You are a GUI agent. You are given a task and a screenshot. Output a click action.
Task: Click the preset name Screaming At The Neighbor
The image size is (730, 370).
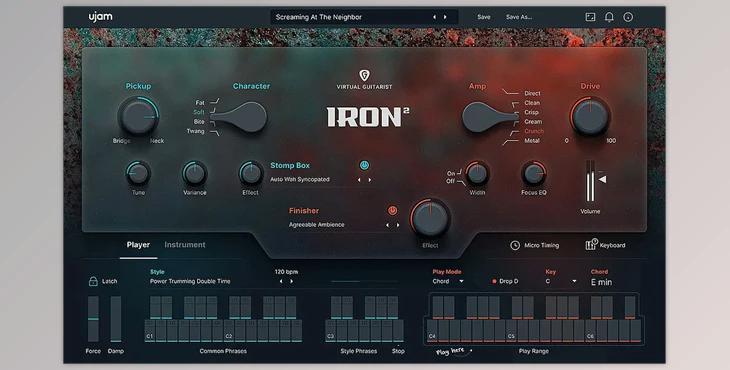[x=318, y=17]
